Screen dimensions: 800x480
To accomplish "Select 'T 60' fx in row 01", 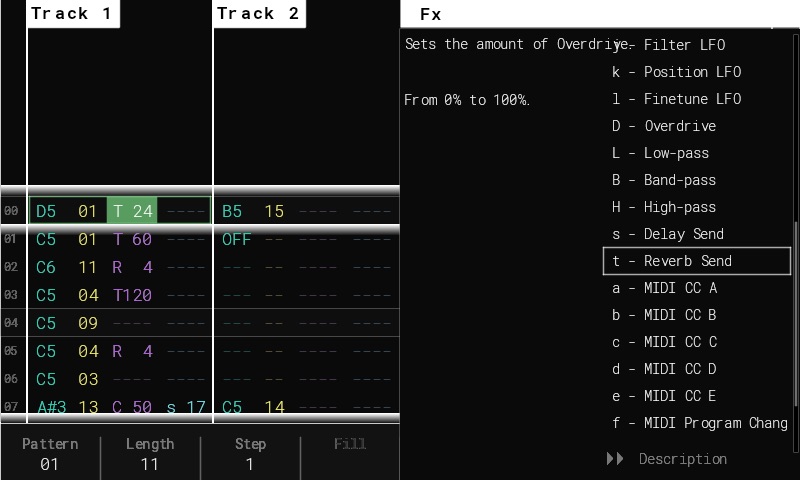I will (132, 239).
